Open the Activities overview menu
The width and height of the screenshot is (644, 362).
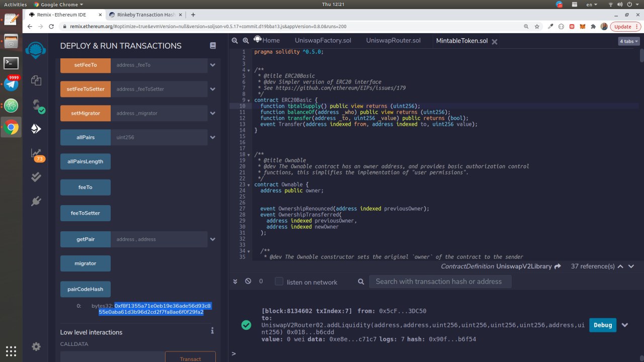pos(16,5)
